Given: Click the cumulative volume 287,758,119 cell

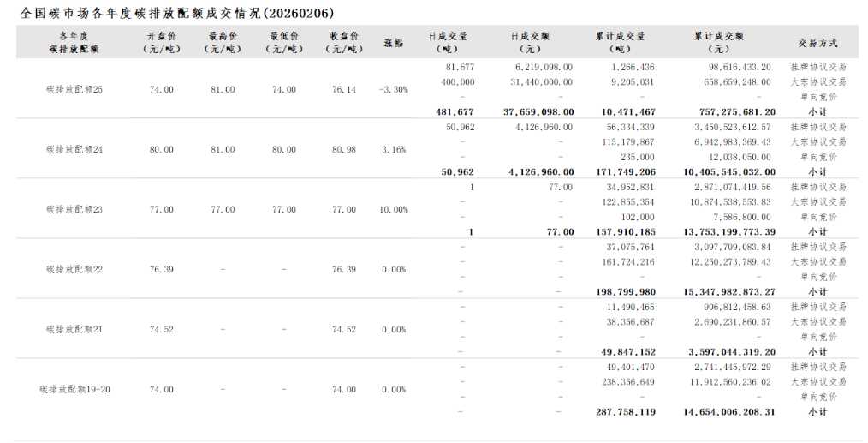Looking at the screenshot, I should pyautogui.click(x=625, y=412).
